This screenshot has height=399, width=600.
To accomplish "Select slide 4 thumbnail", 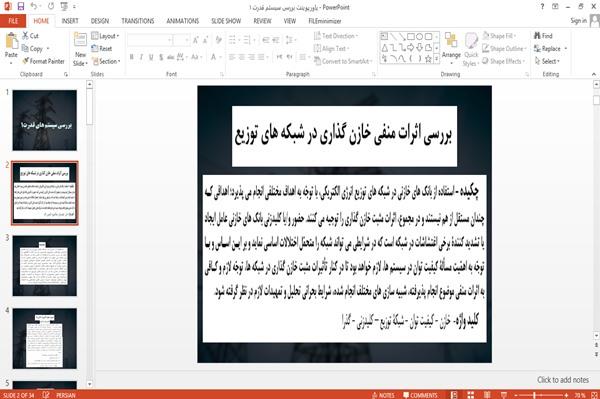I will [44, 339].
